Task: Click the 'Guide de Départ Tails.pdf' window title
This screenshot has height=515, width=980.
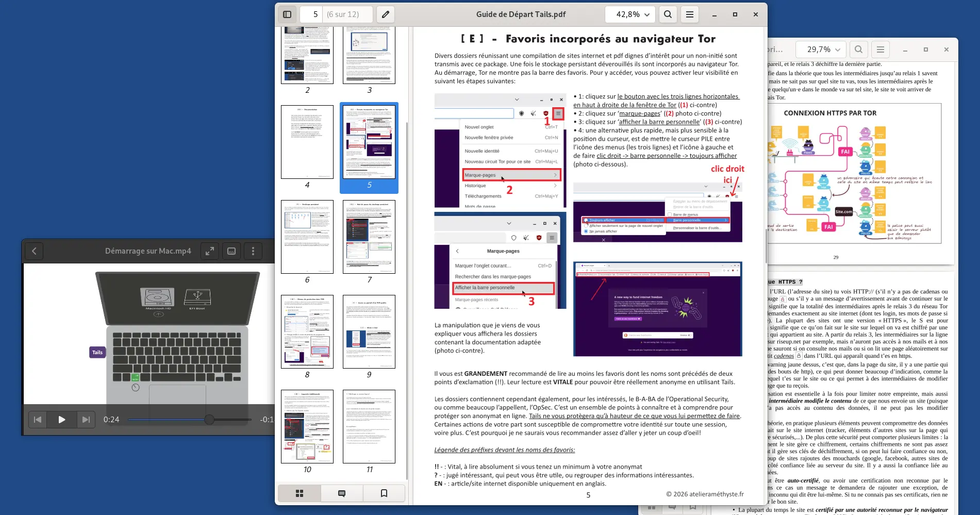Action: pyautogui.click(x=521, y=14)
